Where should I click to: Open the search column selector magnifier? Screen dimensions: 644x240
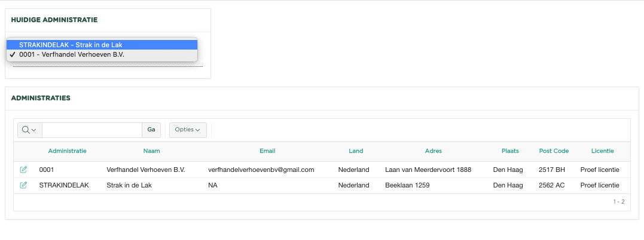point(29,130)
